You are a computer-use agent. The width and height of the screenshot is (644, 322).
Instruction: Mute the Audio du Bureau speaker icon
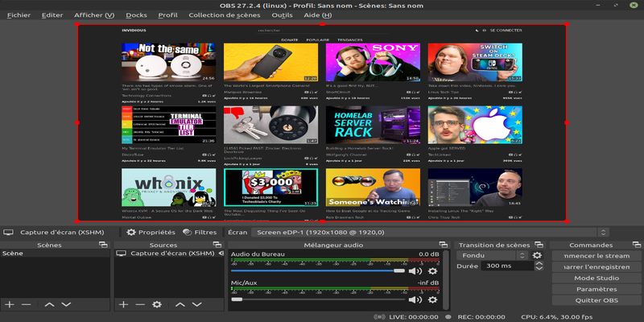click(415, 271)
